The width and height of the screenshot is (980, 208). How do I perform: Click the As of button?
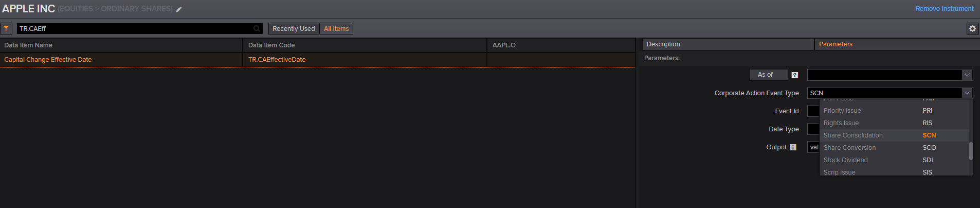tap(768, 75)
